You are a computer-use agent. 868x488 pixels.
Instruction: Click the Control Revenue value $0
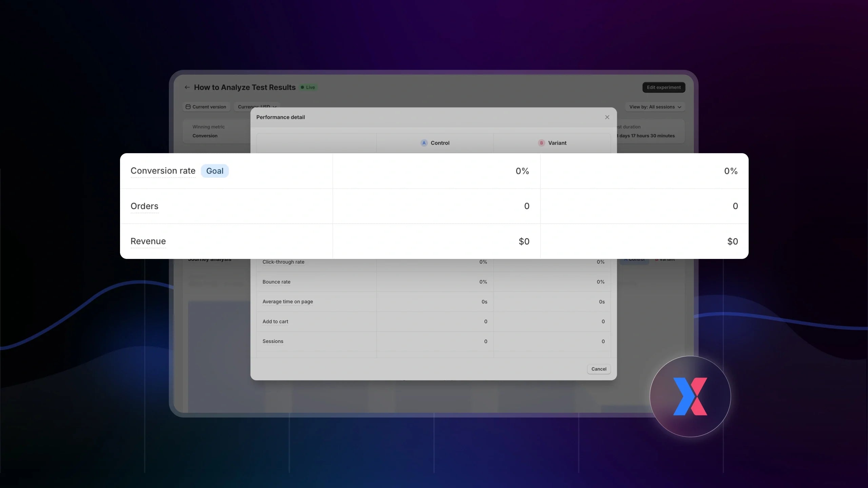point(524,241)
